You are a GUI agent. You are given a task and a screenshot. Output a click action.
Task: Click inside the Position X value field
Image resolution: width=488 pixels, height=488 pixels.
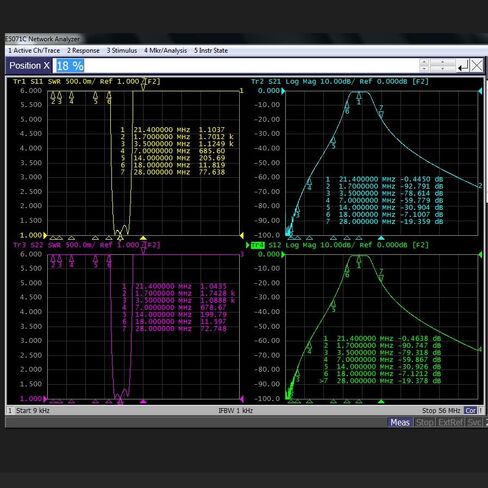pyautogui.click(x=235, y=66)
